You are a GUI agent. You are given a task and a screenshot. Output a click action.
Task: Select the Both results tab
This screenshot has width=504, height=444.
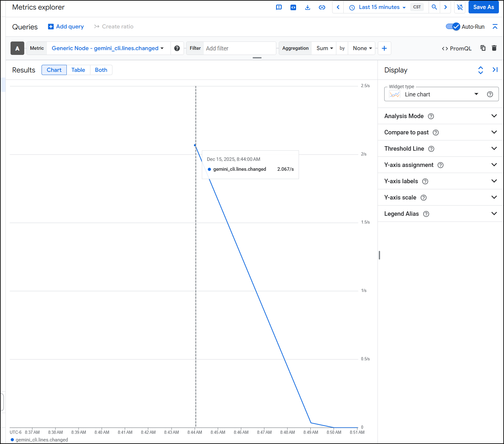tap(101, 70)
